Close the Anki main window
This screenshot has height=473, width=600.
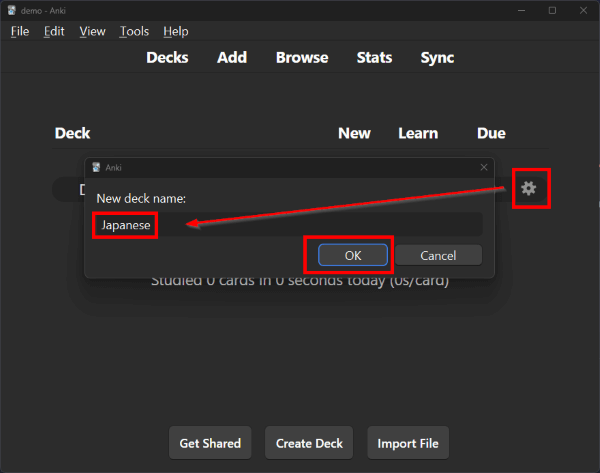pos(583,10)
